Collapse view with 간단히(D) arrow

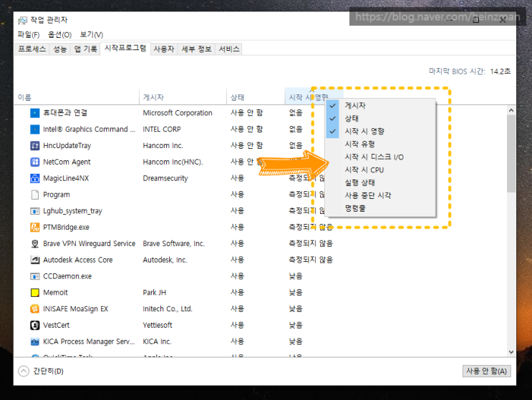[x=24, y=371]
